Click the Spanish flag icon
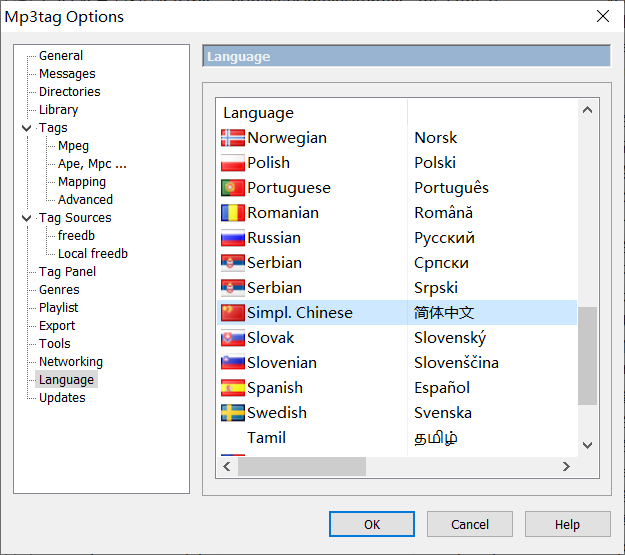625x555 pixels. [233, 388]
